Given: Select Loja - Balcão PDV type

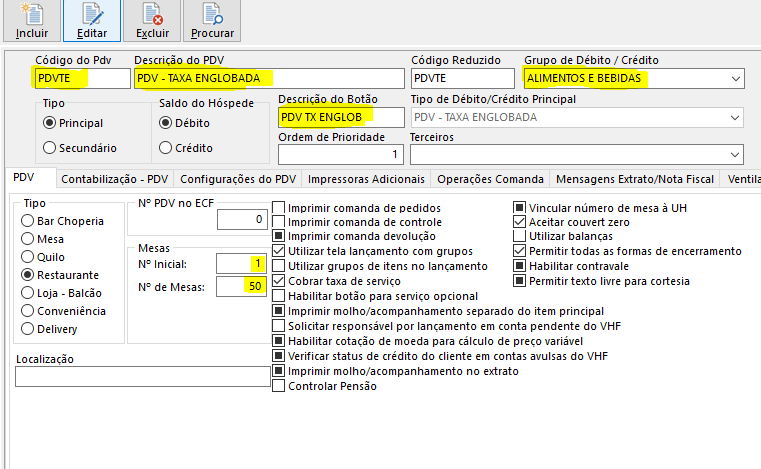Looking at the screenshot, I should coord(28,293).
